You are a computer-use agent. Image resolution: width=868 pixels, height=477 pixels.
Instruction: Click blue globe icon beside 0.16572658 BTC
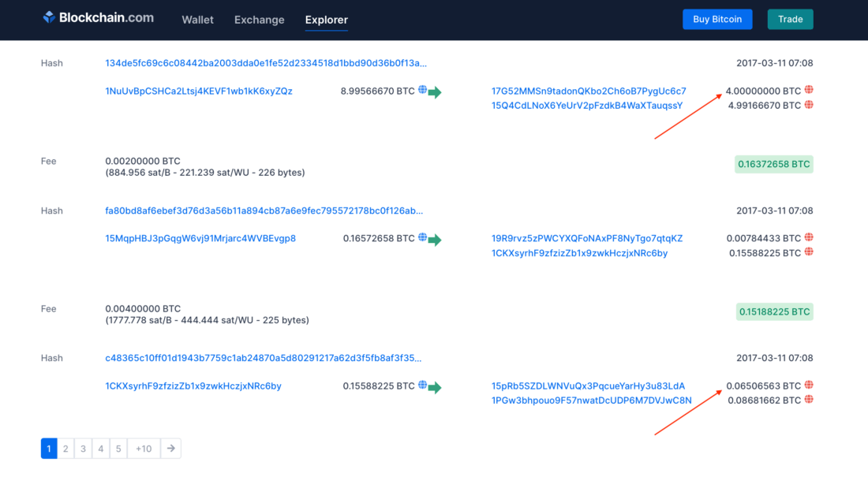click(422, 237)
